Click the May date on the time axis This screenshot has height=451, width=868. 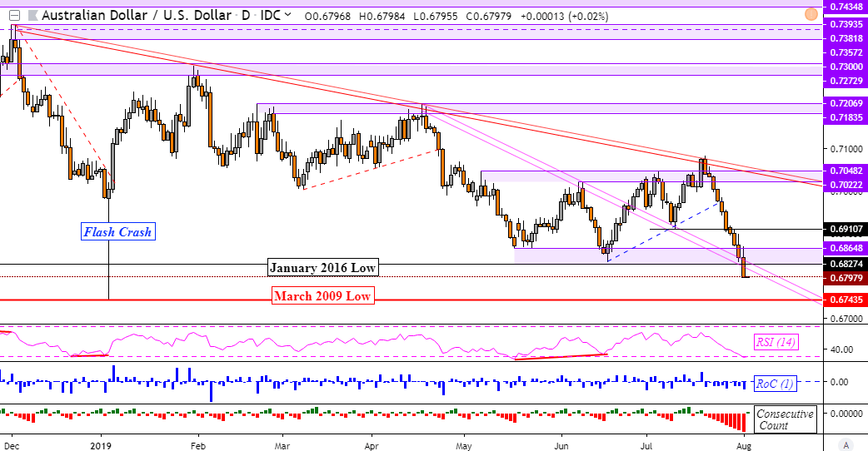(463, 445)
